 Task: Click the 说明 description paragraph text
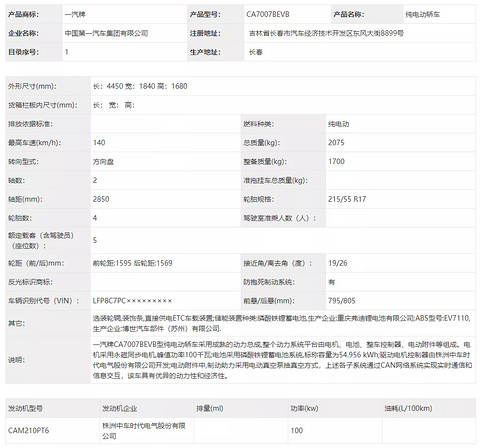pos(282,360)
